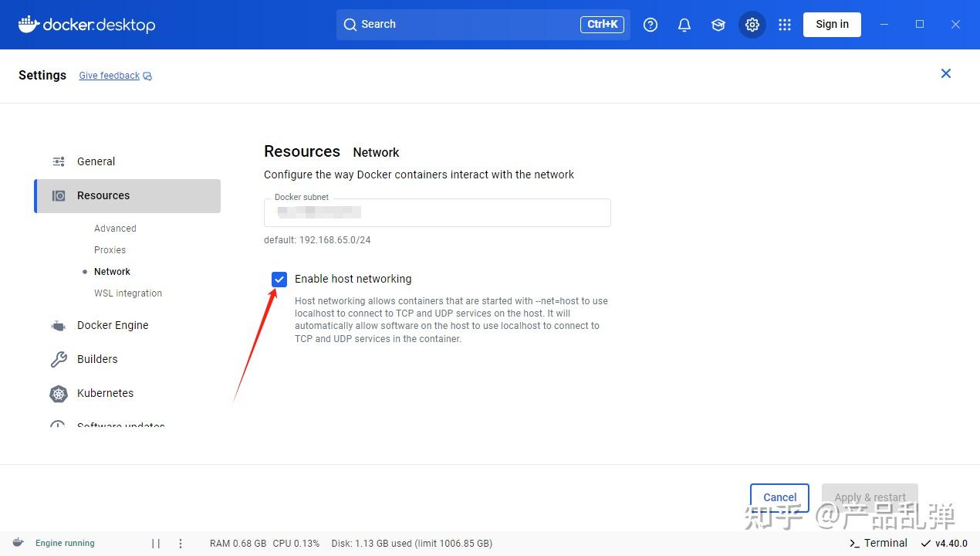This screenshot has width=980, height=556.
Task: Minimize the Docker Desktop window
Action: pos(884,24)
